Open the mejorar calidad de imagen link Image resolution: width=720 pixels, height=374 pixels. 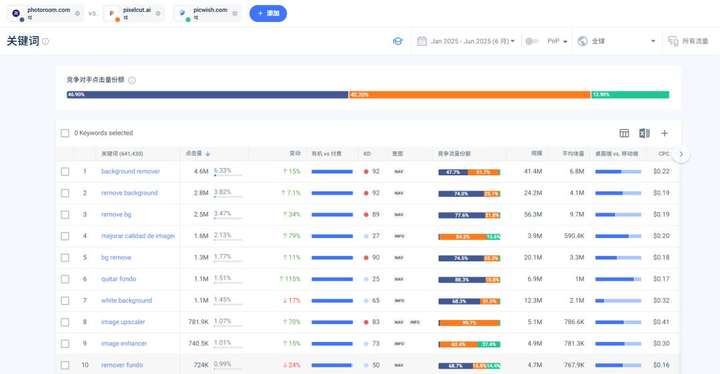(138, 236)
